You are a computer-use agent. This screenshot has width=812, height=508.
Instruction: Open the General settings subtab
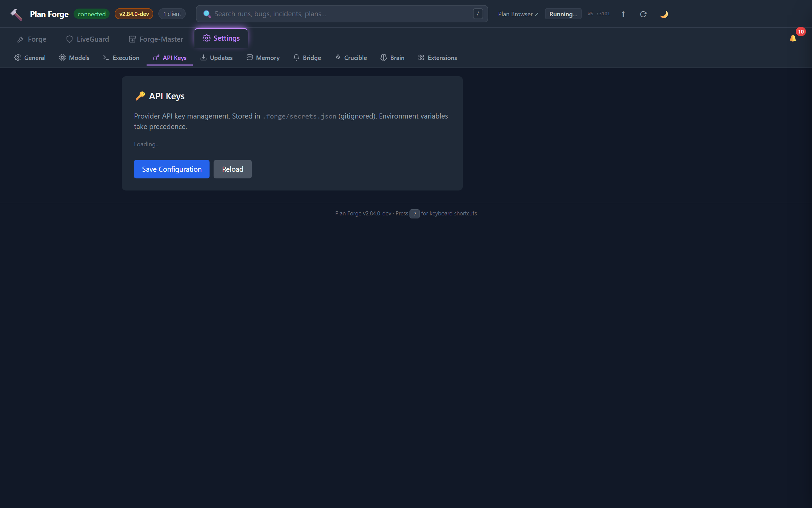[x=30, y=58]
